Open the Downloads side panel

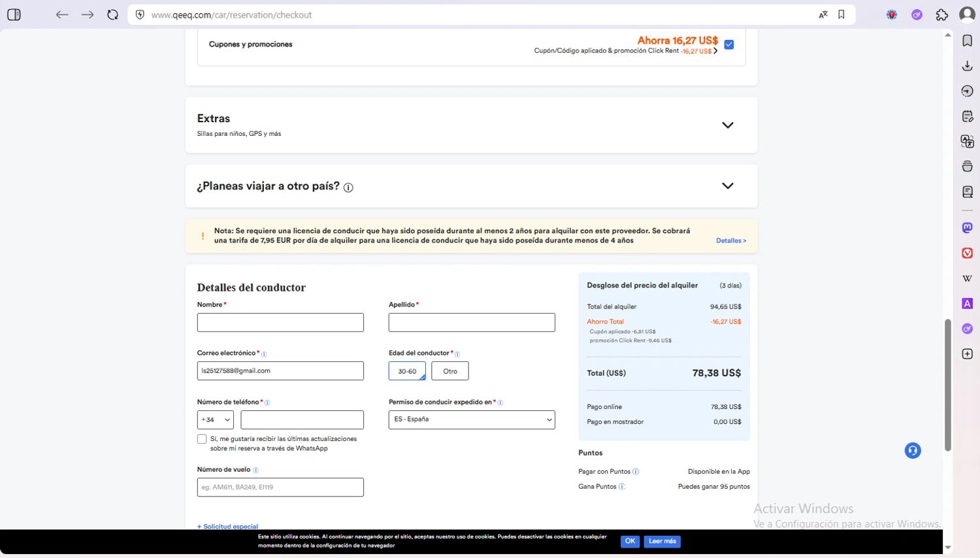coord(968,65)
